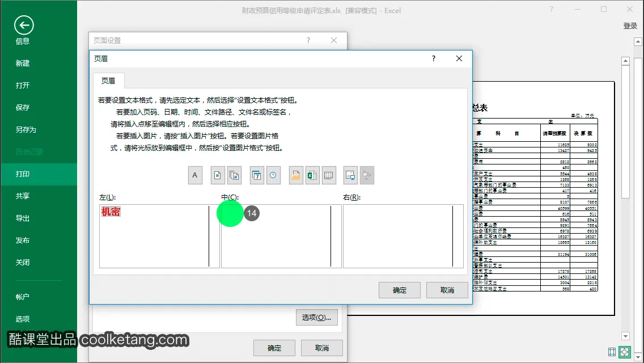644x363 pixels.
Task: Insert number of pages icon
Action: coord(234,175)
